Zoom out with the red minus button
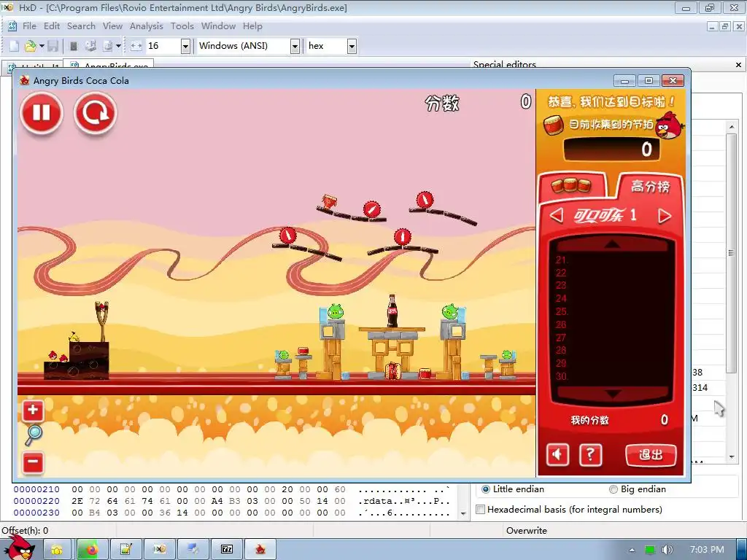The width and height of the screenshot is (747, 560). 33,462
